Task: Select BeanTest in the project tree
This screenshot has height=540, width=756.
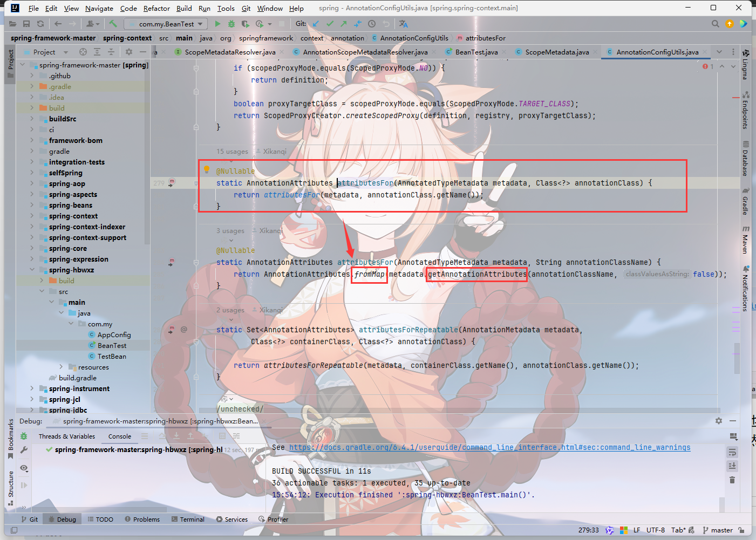Action: tap(112, 345)
